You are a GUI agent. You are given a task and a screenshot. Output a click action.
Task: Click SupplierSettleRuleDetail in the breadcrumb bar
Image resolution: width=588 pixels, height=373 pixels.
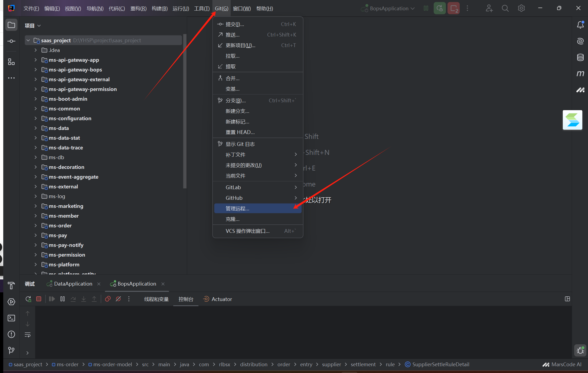pos(440,364)
